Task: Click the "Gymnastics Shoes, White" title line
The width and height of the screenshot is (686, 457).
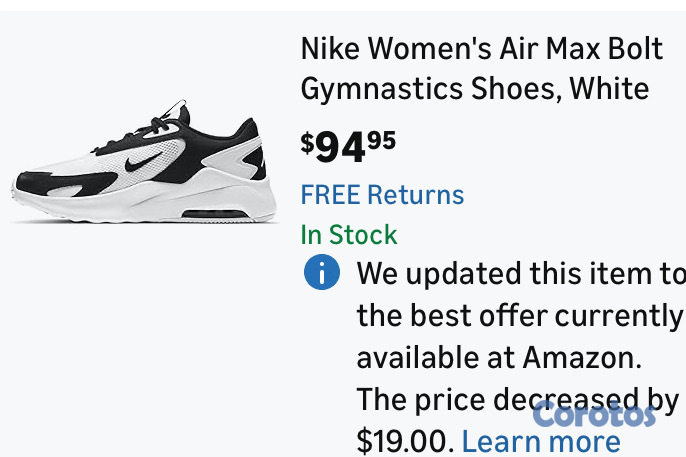Action: (474, 88)
